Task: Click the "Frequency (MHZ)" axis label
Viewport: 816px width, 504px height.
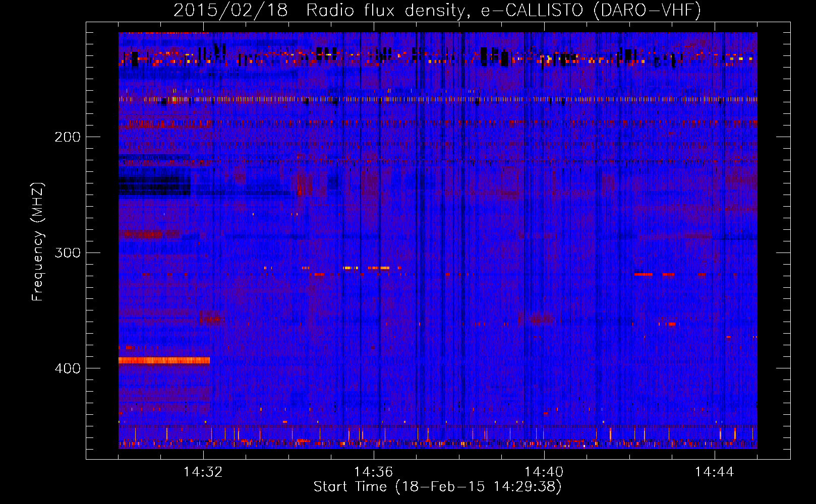Action: coord(38,242)
